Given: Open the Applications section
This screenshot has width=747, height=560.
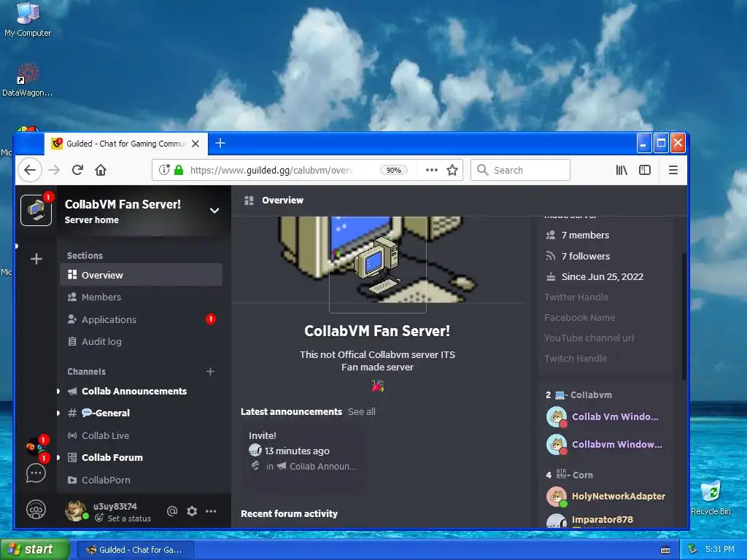Looking at the screenshot, I should pos(141,319).
